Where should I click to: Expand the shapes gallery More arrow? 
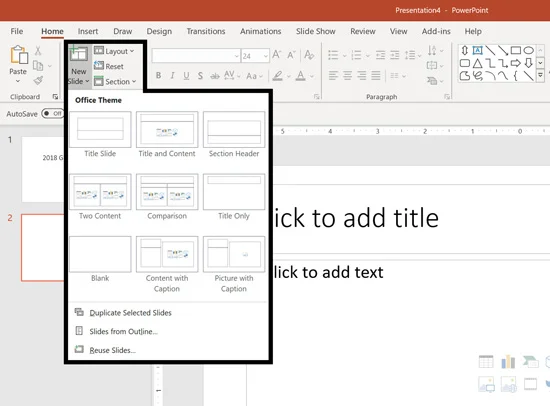(x=541, y=75)
